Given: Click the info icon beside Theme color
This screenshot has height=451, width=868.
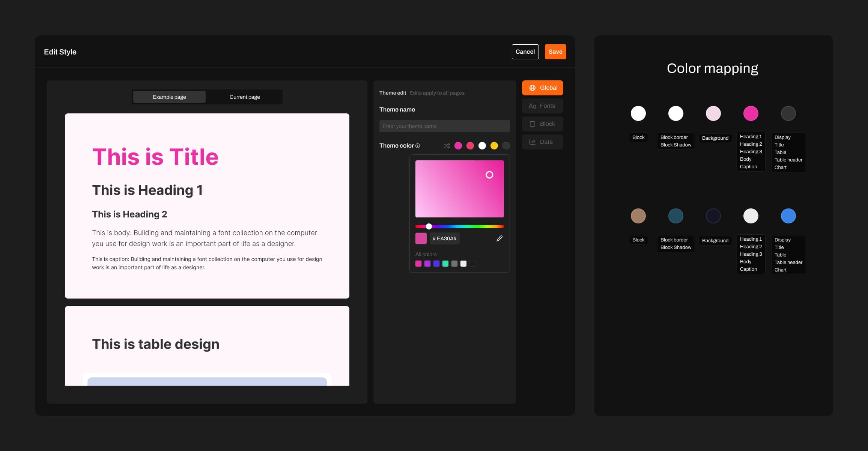Looking at the screenshot, I should [x=418, y=146].
